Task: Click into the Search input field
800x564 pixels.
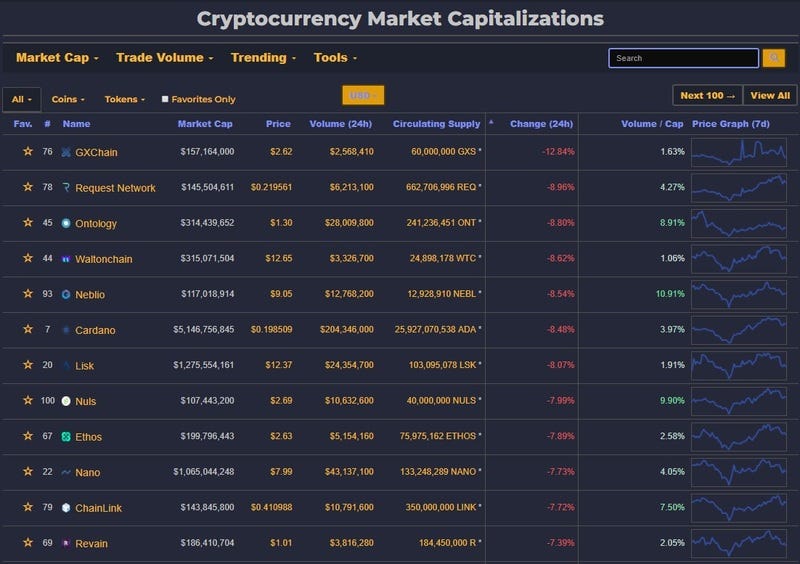Action: [x=683, y=58]
